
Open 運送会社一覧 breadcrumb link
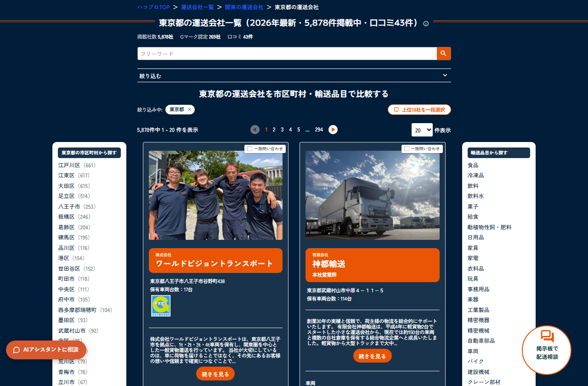point(198,7)
